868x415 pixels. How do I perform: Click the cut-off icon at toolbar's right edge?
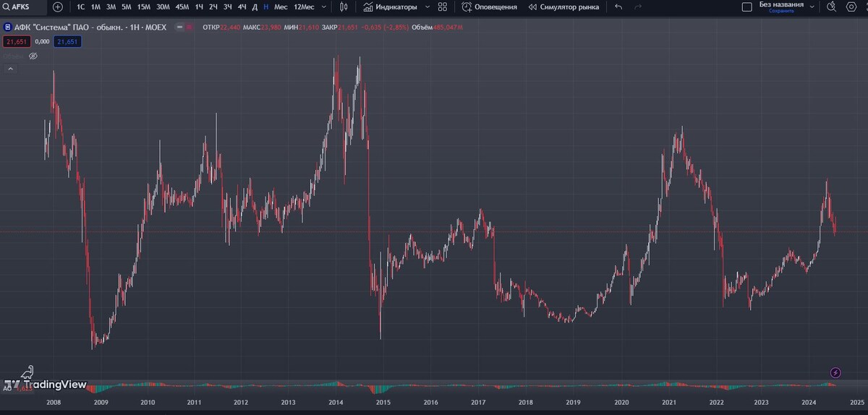(x=865, y=7)
